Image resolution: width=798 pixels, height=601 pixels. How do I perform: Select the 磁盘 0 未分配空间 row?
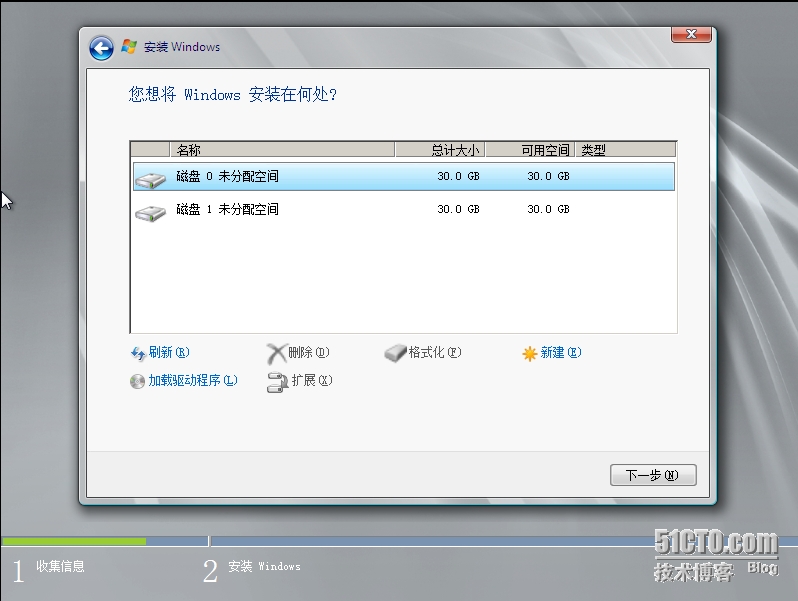point(404,177)
